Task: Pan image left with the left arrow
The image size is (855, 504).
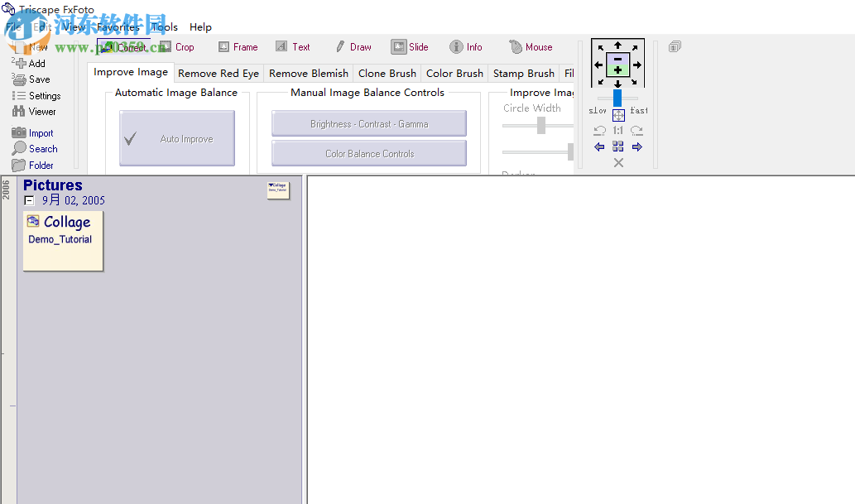Action: point(598,65)
